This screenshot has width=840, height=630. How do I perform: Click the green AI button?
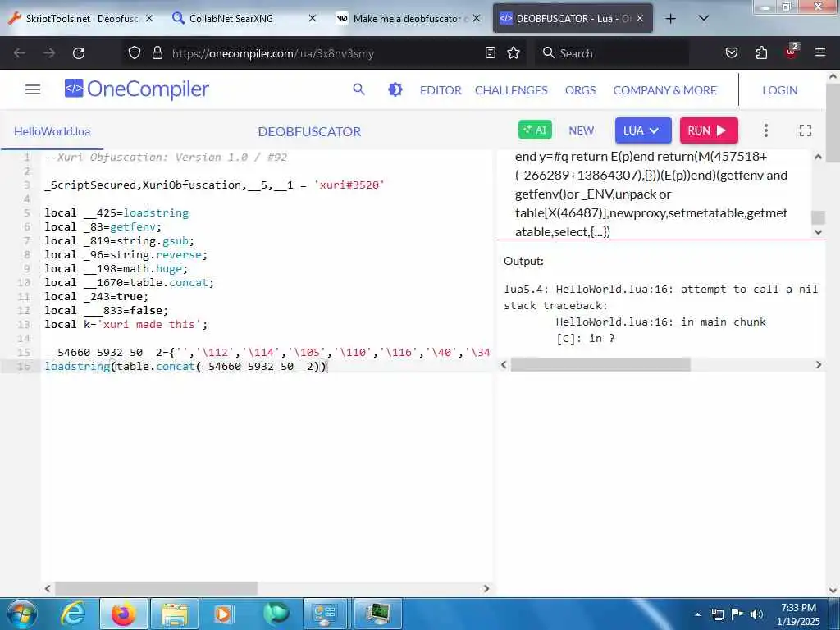click(x=535, y=130)
